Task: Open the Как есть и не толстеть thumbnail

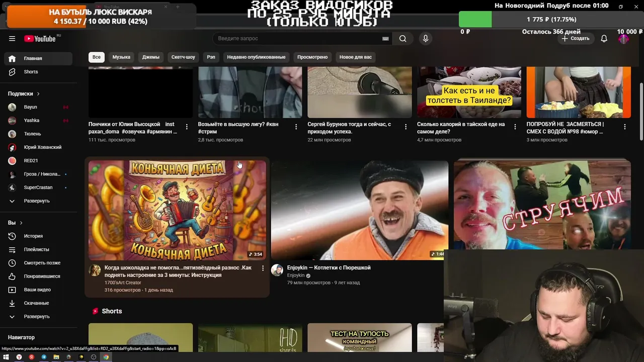Action: coord(469,93)
